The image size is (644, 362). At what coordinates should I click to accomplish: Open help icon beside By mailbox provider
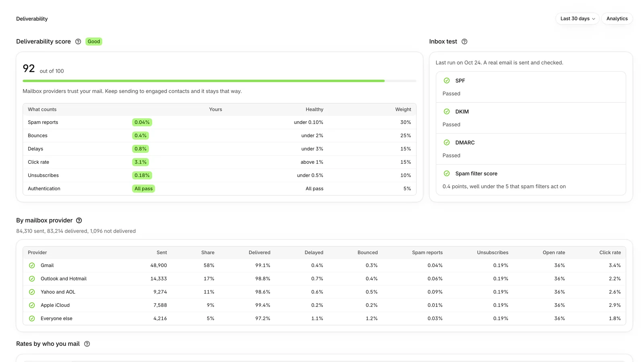[79, 220]
